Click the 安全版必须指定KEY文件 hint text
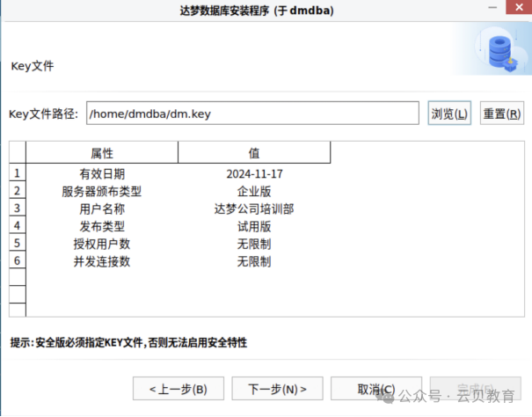This screenshot has height=417, width=532. click(x=128, y=342)
